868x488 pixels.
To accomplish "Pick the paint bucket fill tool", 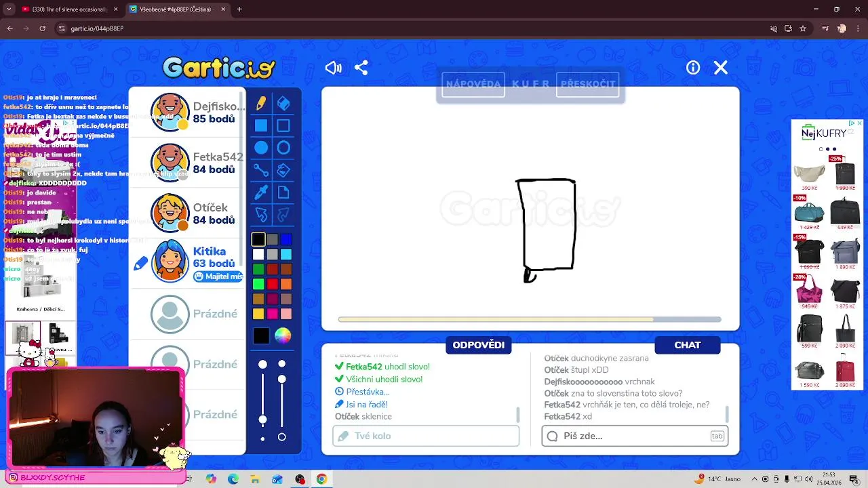I will point(283,170).
